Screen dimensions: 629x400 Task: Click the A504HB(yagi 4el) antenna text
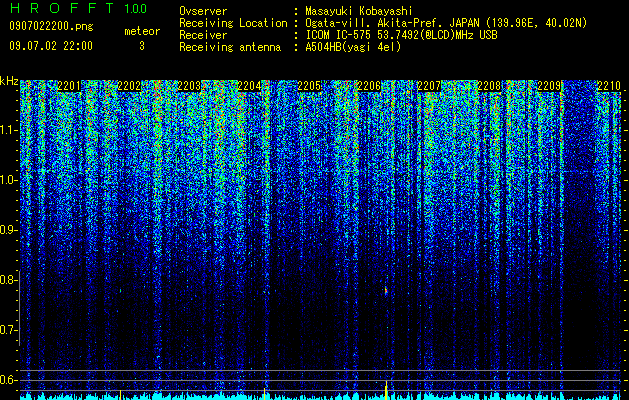coord(353,47)
